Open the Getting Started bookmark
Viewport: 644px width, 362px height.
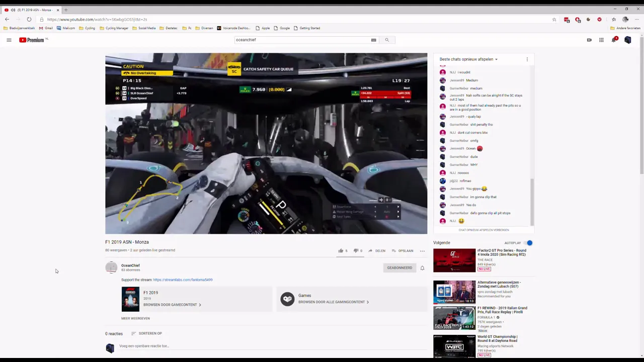tap(307, 28)
